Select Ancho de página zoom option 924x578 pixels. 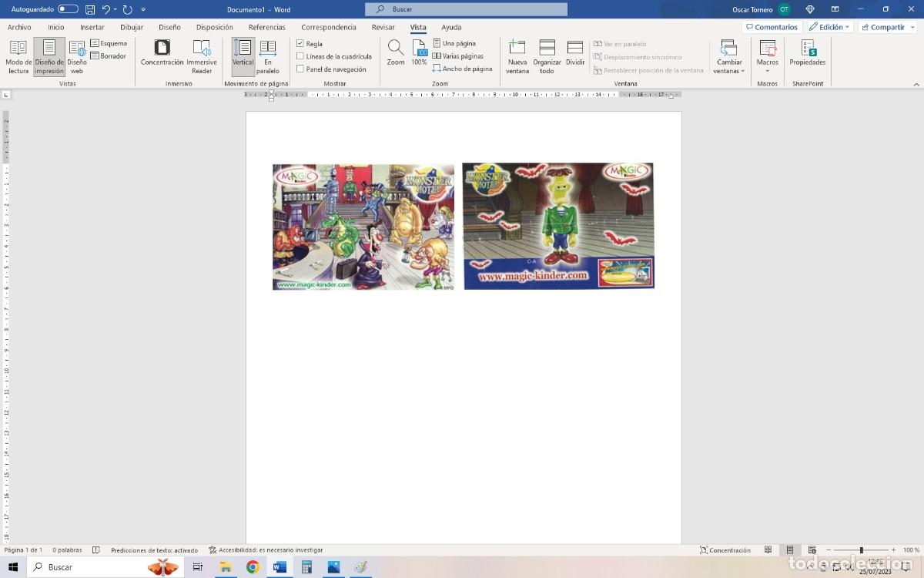[462, 69]
